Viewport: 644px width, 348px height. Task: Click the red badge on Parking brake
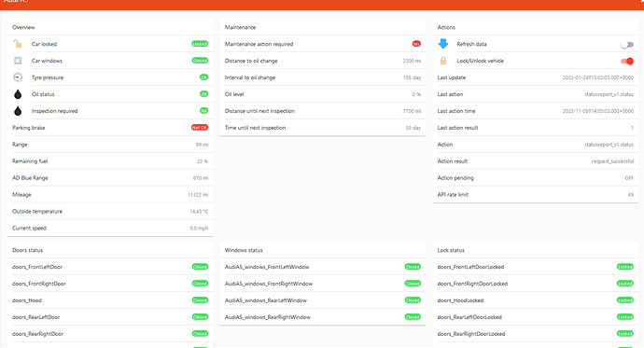tap(200, 128)
